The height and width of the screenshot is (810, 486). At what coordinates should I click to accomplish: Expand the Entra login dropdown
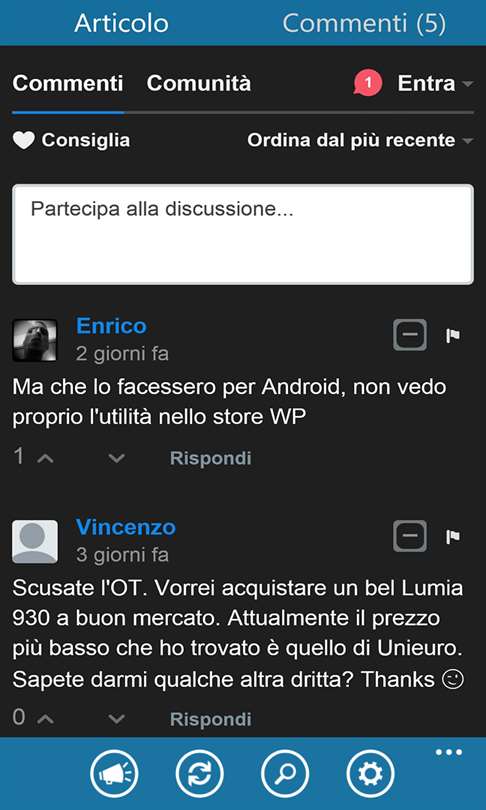[434, 83]
